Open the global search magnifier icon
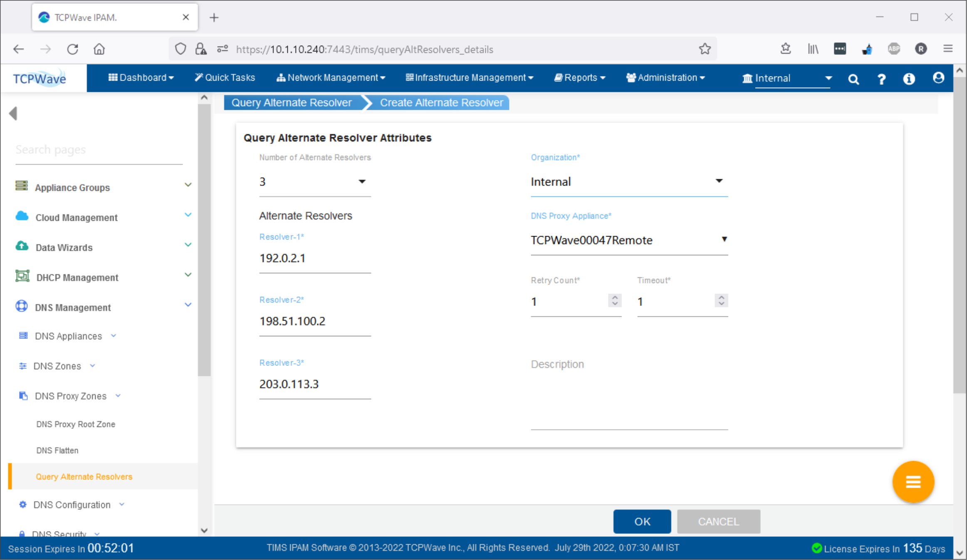967x560 pixels. click(x=853, y=79)
